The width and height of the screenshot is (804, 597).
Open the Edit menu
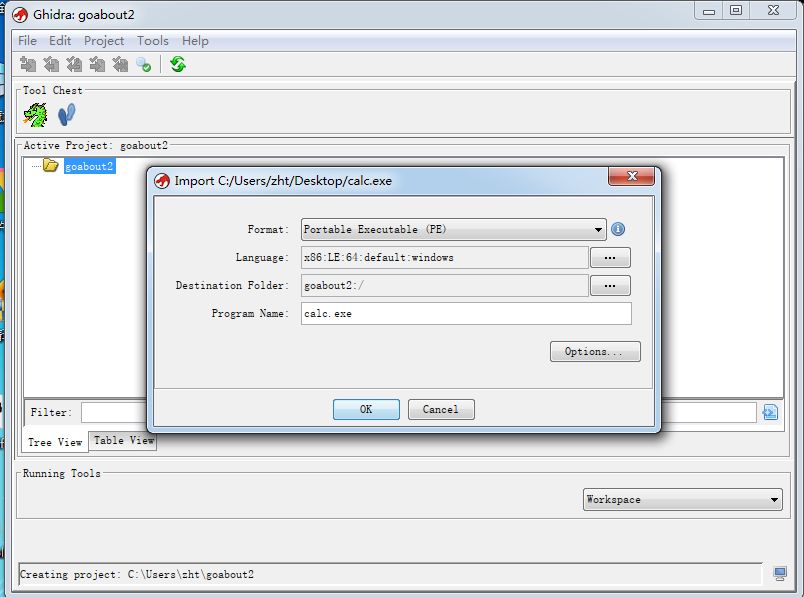(60, 41)
